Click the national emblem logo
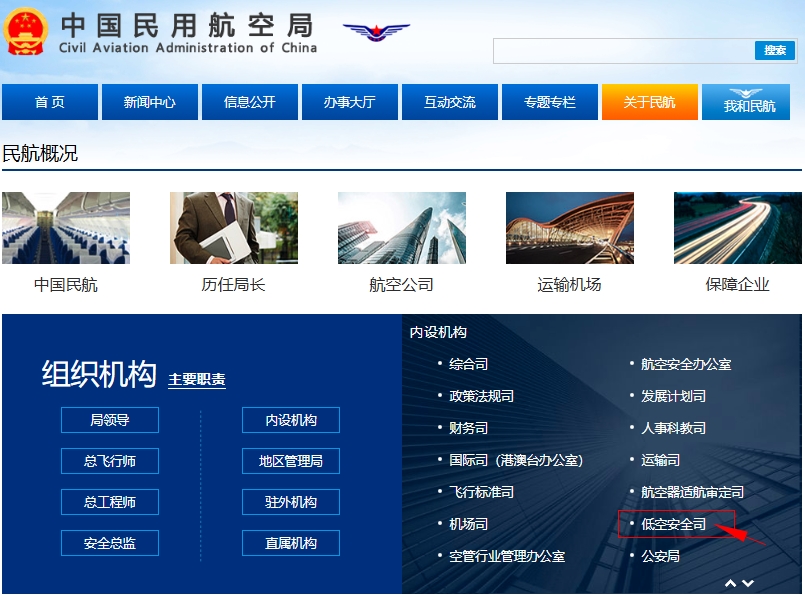805x600 pixels. (26, 32)
